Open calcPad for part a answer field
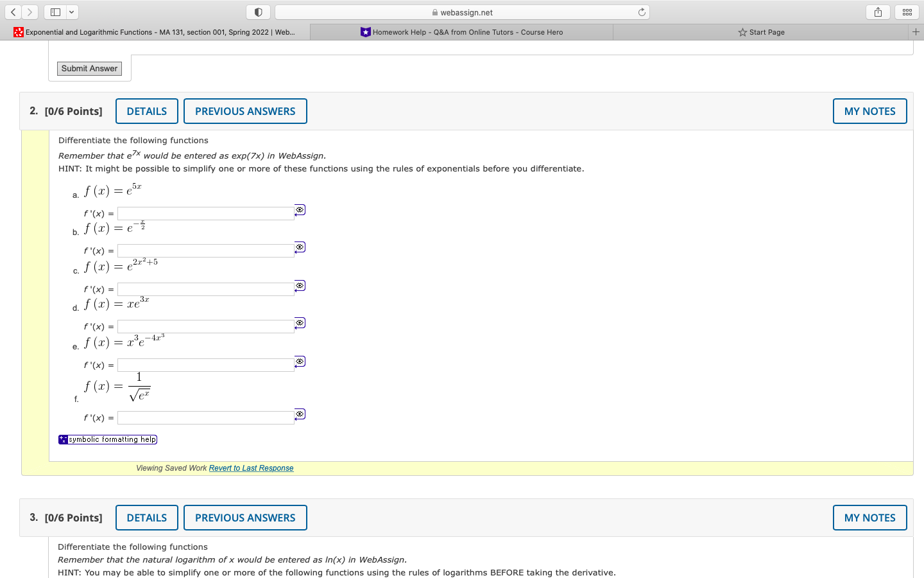The image size is (924, 578). pos(300,209)
